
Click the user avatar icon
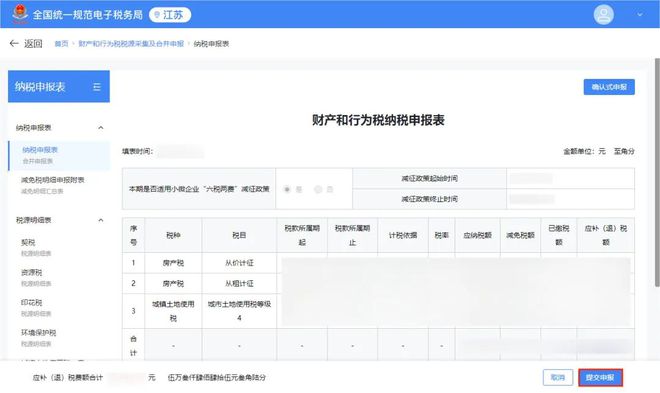603,14
